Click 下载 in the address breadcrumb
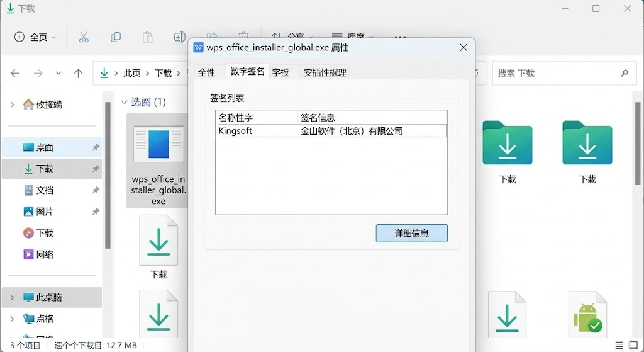This screenshot has height=352, width=644. coord(163,73)
